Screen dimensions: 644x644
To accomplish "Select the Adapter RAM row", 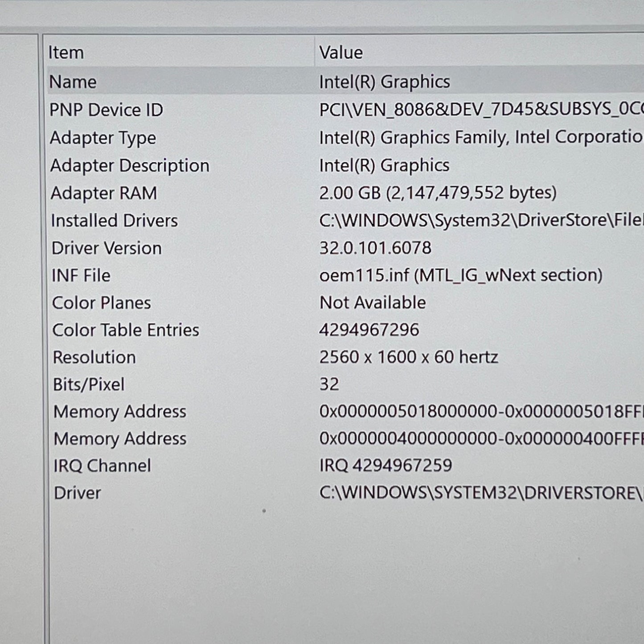I will coord(104,193).
